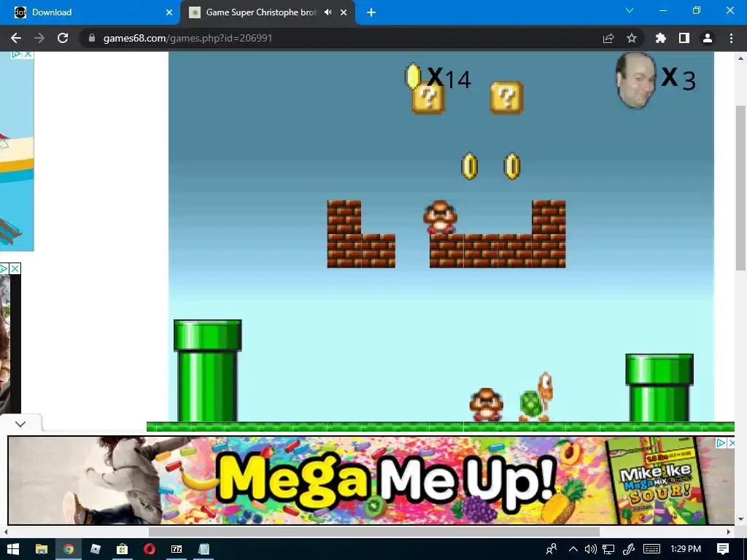Close the Download tab
The height and width of the screenshot is (560, 747).
point(169,12)
